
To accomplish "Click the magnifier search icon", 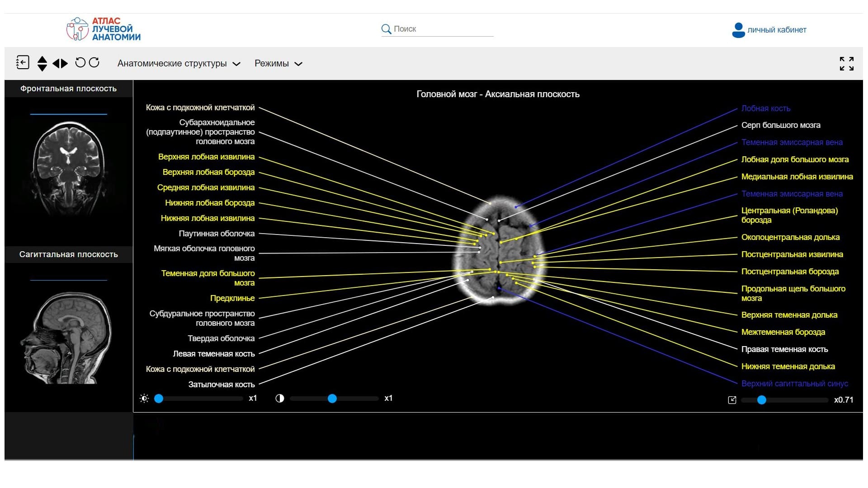I will pos(386,29).
